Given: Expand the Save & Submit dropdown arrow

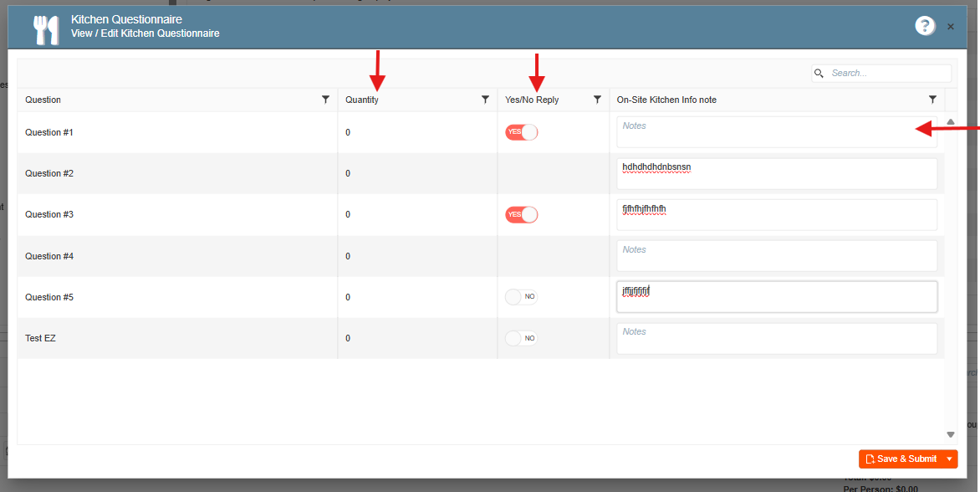Looking at the screenshot, I should click(949, 459).
